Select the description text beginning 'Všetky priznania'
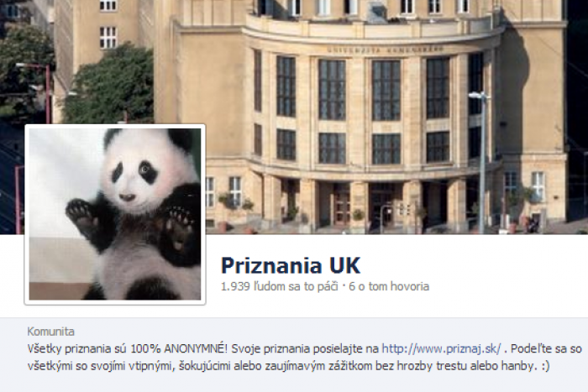588x392 pixels. [x=304, y=357]
